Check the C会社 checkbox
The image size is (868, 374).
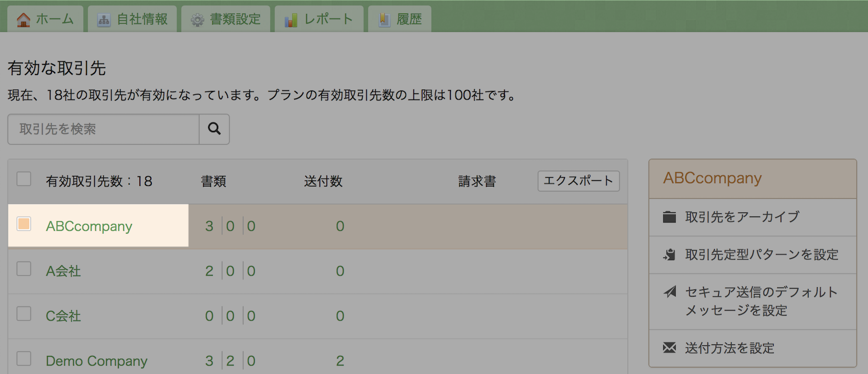[x=24, y=313]
